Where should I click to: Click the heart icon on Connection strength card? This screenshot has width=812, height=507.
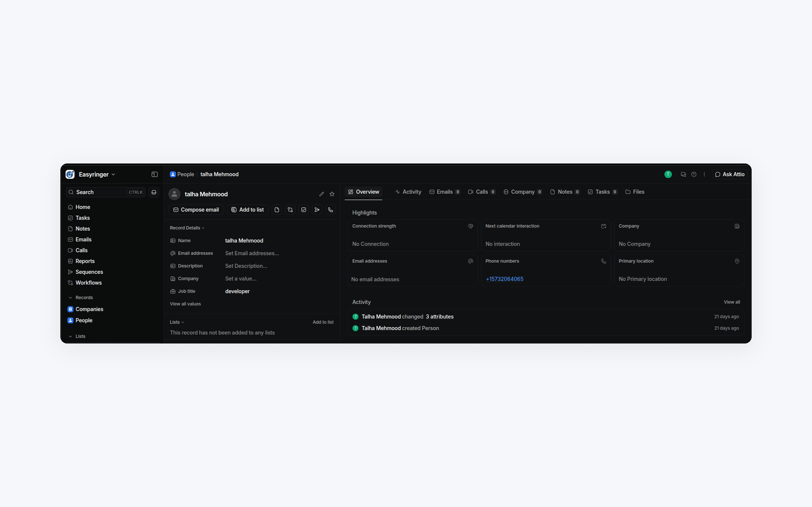(x=471, y=226)
